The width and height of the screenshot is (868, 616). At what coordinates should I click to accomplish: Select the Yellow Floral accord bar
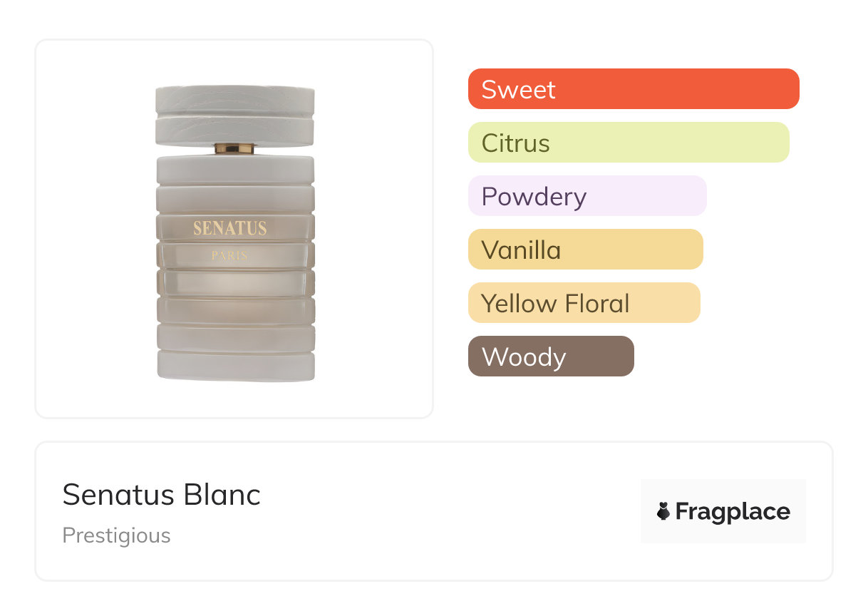[584, 303]
